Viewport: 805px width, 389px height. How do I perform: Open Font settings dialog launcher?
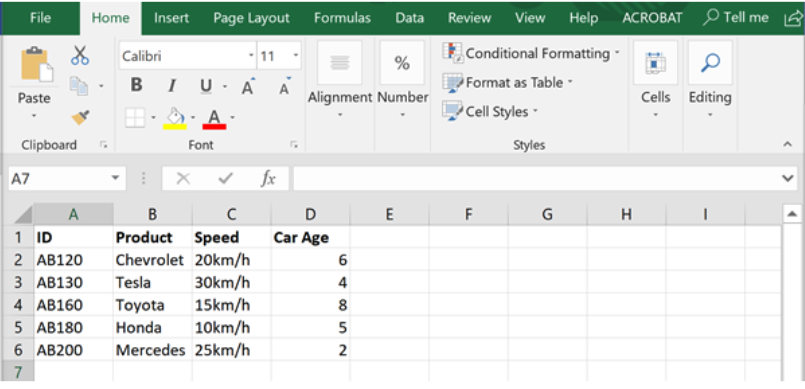click(x=294, y=145)
